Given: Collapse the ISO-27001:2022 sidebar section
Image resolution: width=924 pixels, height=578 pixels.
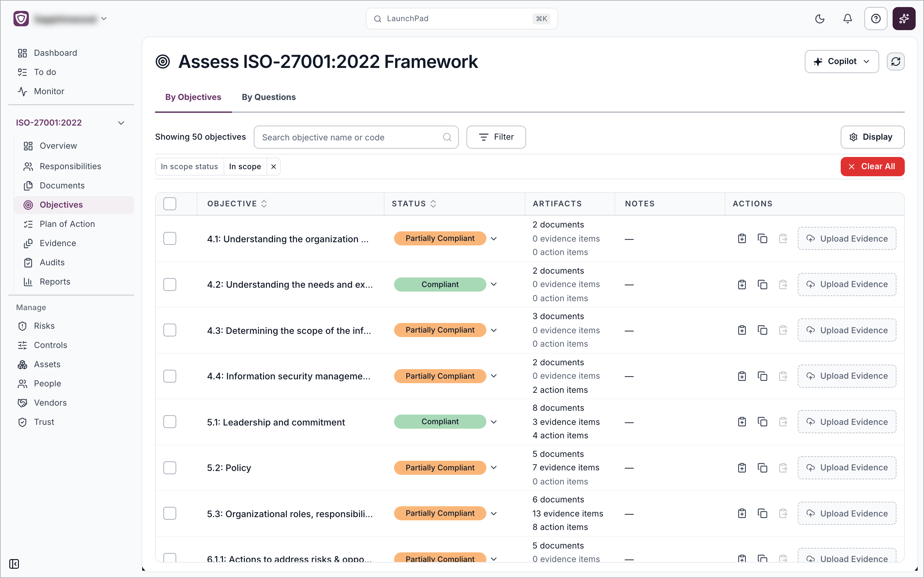Looking at the screenshot, I should click(x=121, y=123).
